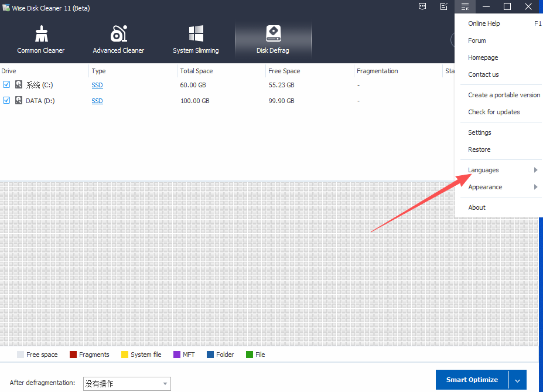The width and height of the screenshot is (543, 392).
Task: Click the drive icon for DATA (D:)
Action: (x=19, y=101)
